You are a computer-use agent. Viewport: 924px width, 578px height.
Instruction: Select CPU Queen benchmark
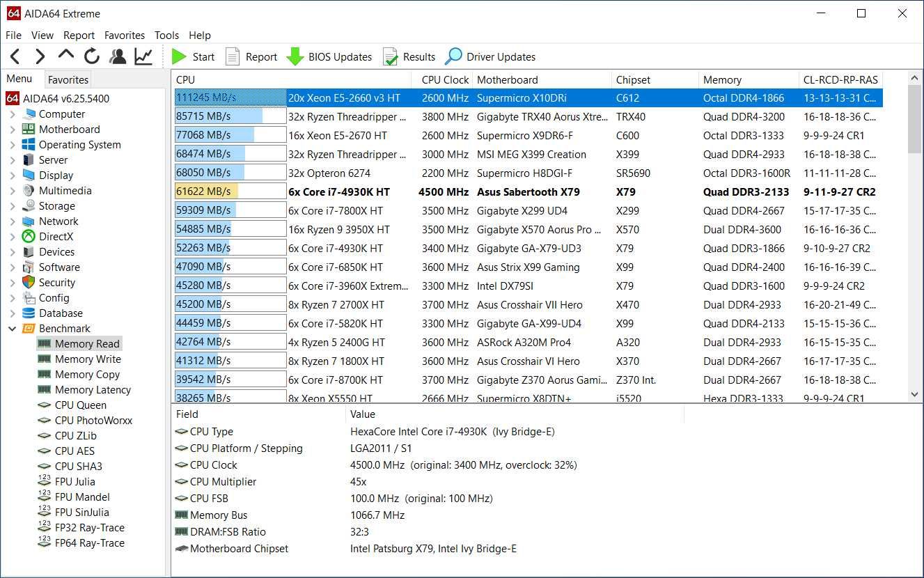click(x=72, y=405)
